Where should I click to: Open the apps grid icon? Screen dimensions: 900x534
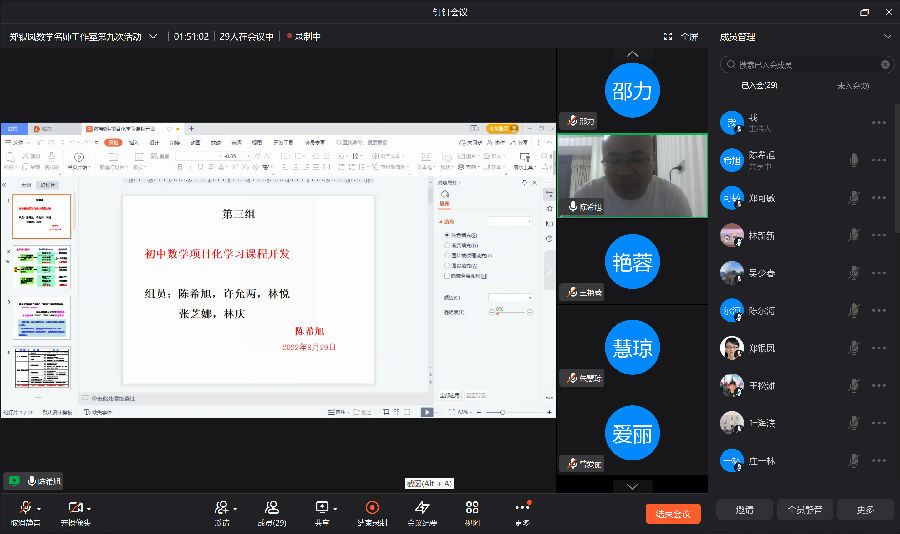pos(472,509)
